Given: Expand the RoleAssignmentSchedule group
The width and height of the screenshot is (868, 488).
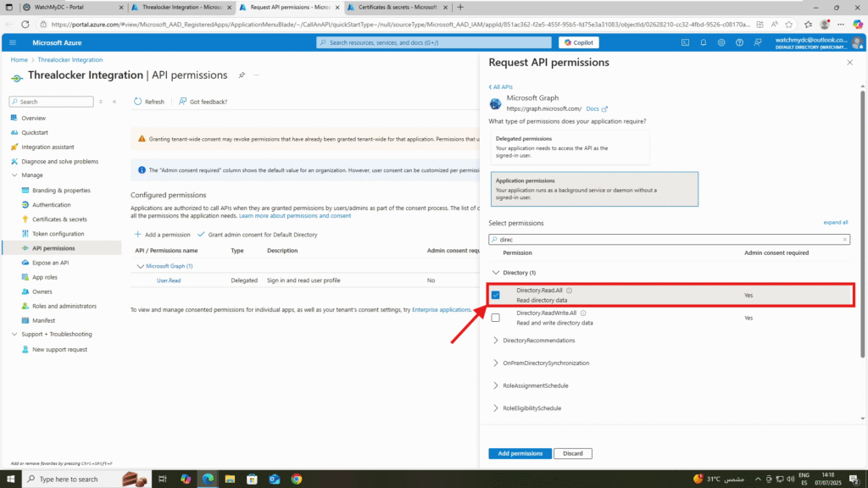Looking at the screenshot, I should [495, 386].
